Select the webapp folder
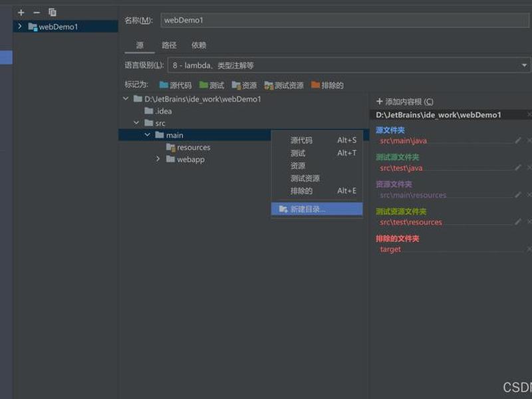This screenshot has height=399, width=532. click(x=186, y=160)
